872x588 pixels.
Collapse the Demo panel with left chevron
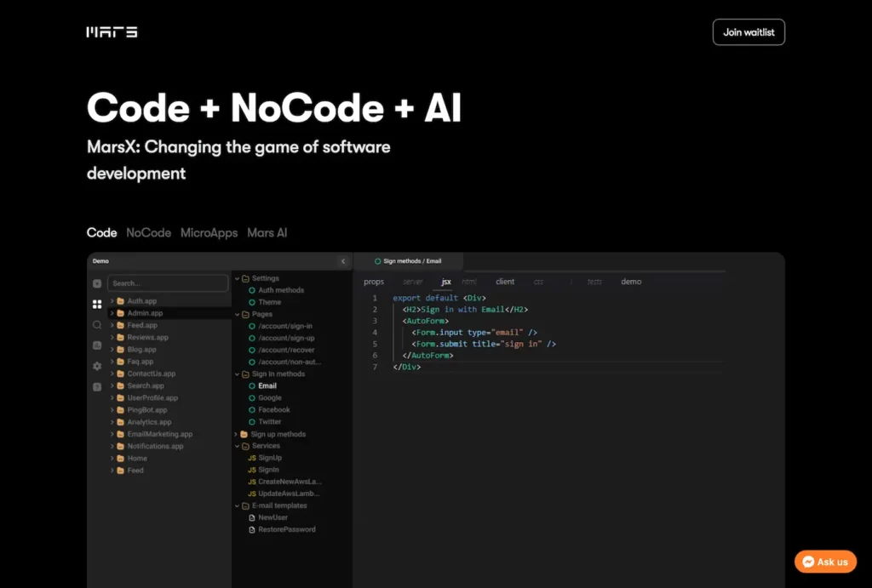343,261
